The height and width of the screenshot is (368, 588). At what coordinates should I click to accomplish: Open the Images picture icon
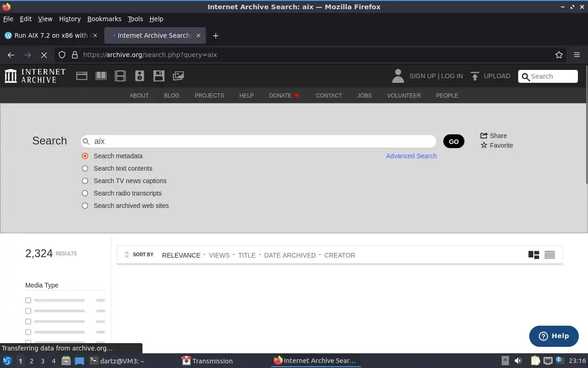pyautogui.click(x=178, y=76)
